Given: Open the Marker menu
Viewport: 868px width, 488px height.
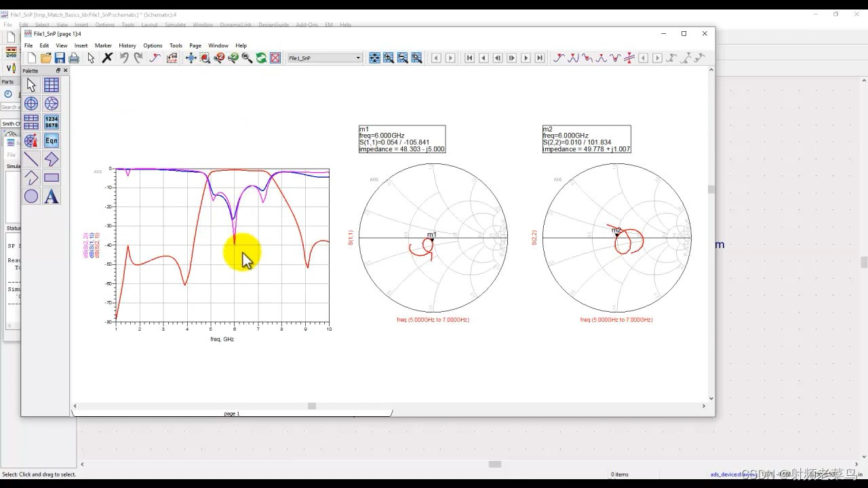Looking at the screenshot, I should coord(103,45).
